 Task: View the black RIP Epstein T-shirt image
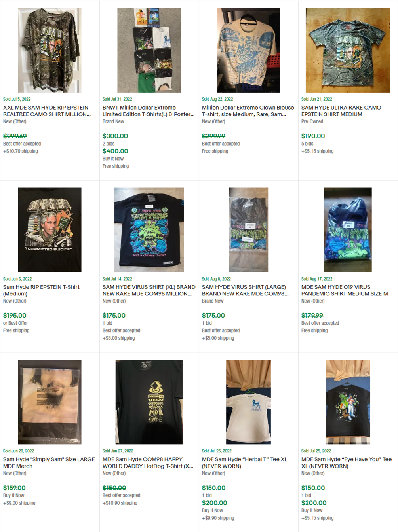pos(50,230)
